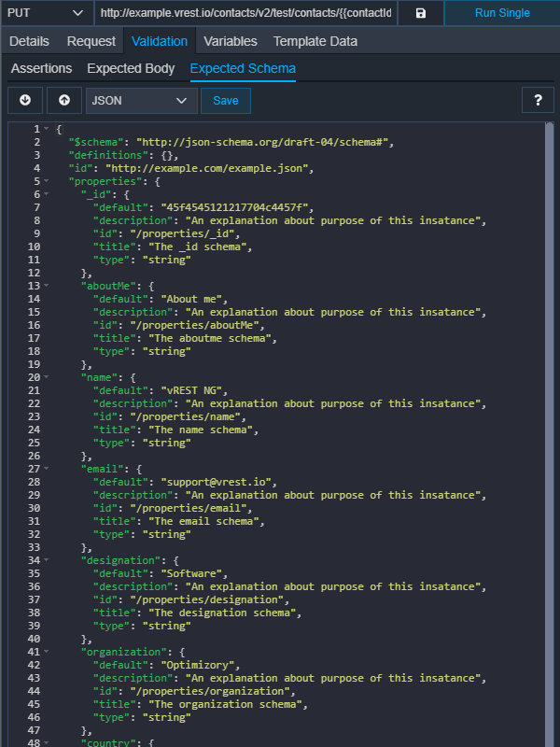Open the Variables tab
560x747 pixels.
(x=231, y=41)
